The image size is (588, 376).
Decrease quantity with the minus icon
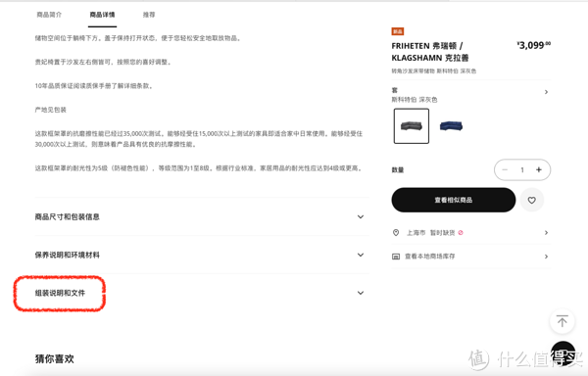tap(505, 169)
